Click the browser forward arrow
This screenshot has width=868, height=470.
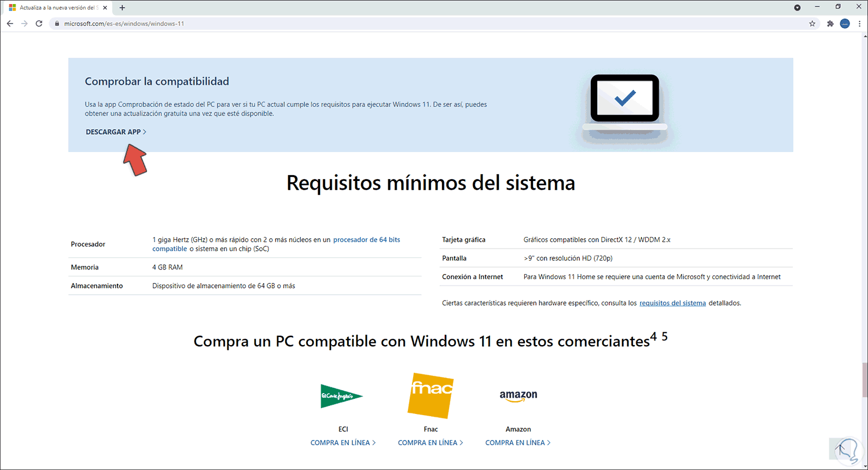click(24, 24)
